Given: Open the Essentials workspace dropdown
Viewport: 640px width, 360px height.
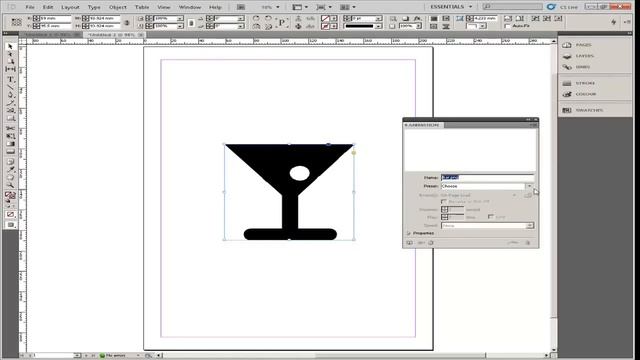Looking at the screenshot, I should [451, 7].
